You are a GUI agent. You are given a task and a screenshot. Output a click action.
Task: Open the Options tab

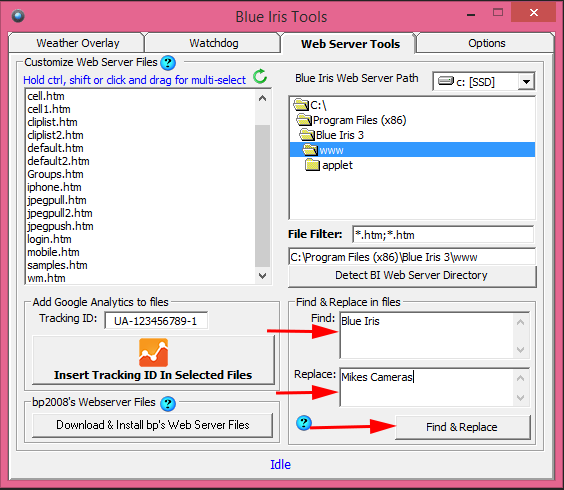pyautogui.click(x=486, y=43)
